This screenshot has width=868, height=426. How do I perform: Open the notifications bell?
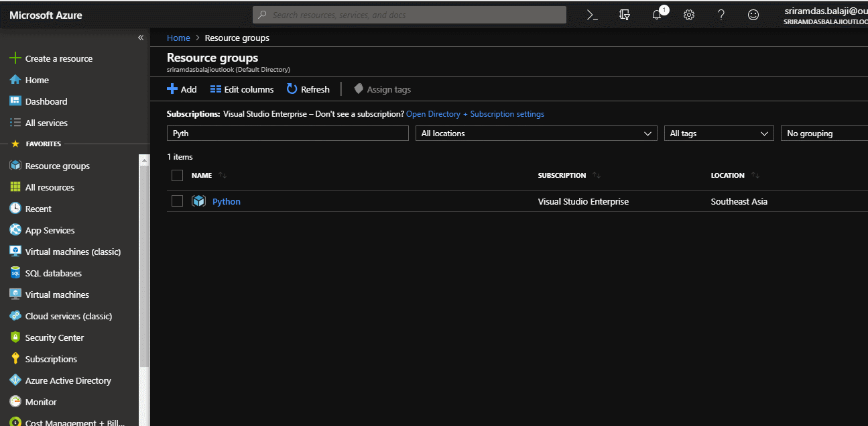658,15
